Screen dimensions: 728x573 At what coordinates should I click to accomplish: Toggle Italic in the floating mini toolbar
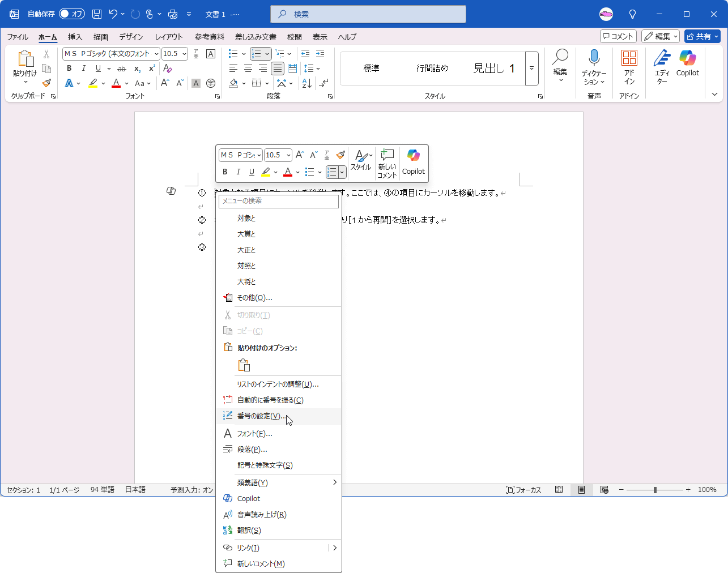point(239,172)
